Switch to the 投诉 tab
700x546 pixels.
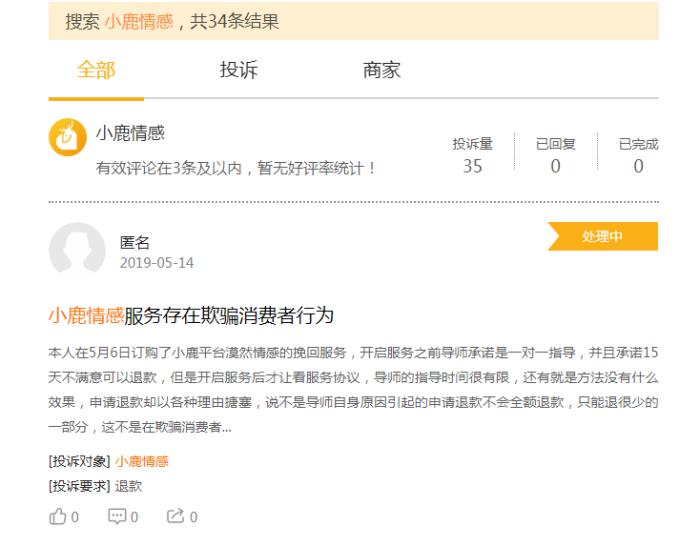click(238, 70)
